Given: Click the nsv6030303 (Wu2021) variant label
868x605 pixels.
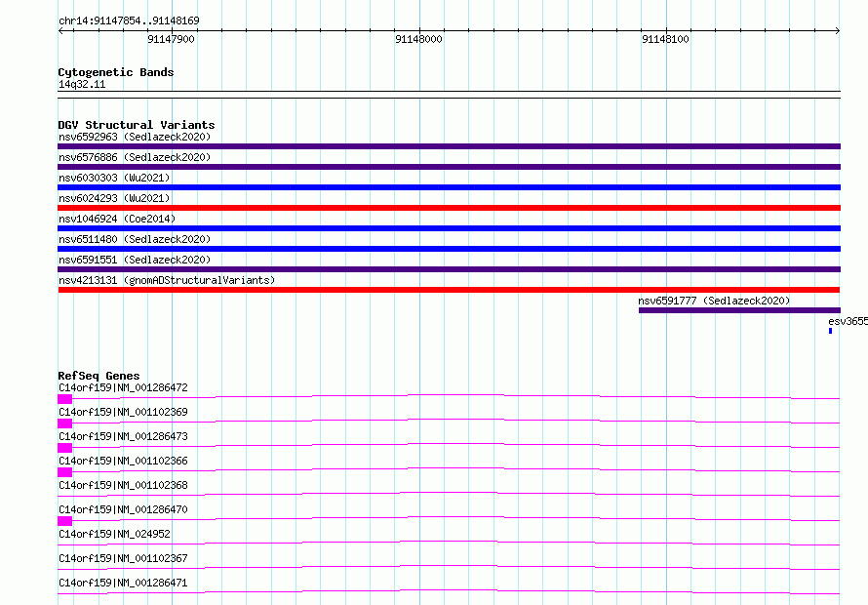Looking at the screenshot, I should tap(114, 178).
